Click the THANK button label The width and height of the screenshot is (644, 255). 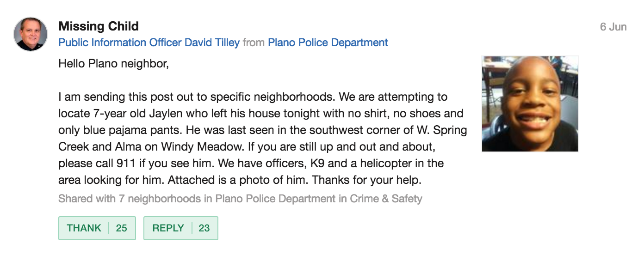tap(84, 228)
